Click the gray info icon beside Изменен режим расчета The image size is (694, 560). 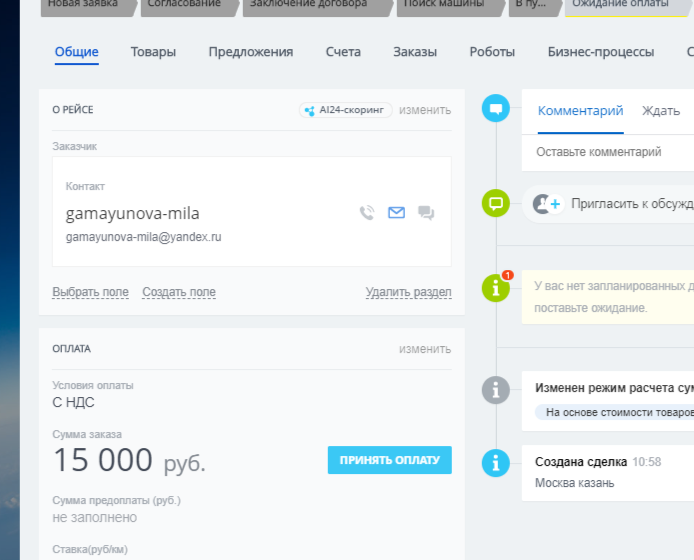(x=496, y=390)
